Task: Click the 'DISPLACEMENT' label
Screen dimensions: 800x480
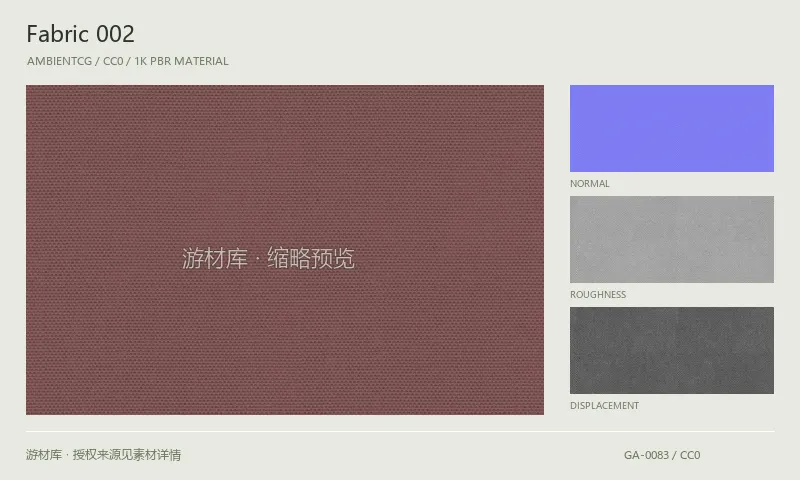Action: pyautogui.click(x=604, y=406)
